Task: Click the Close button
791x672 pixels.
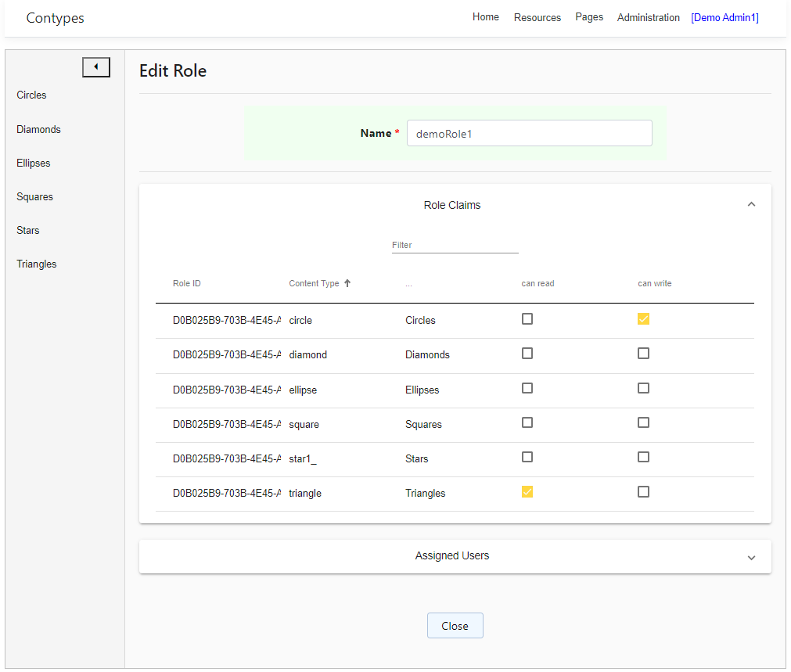Action: 455,626
